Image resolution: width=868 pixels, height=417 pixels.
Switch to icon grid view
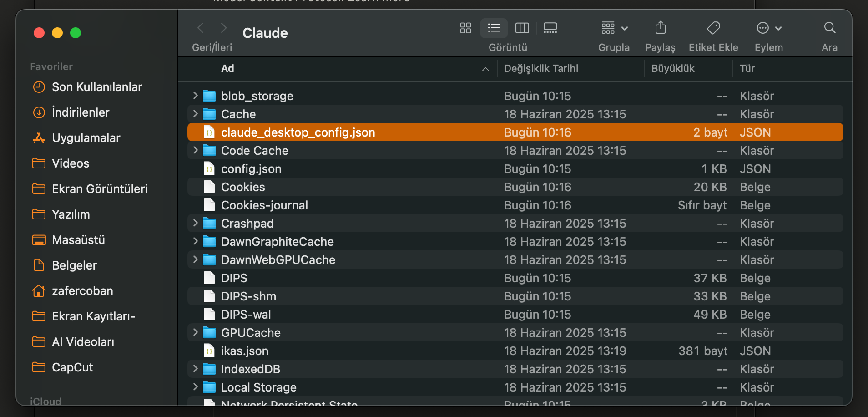point(465,28)
